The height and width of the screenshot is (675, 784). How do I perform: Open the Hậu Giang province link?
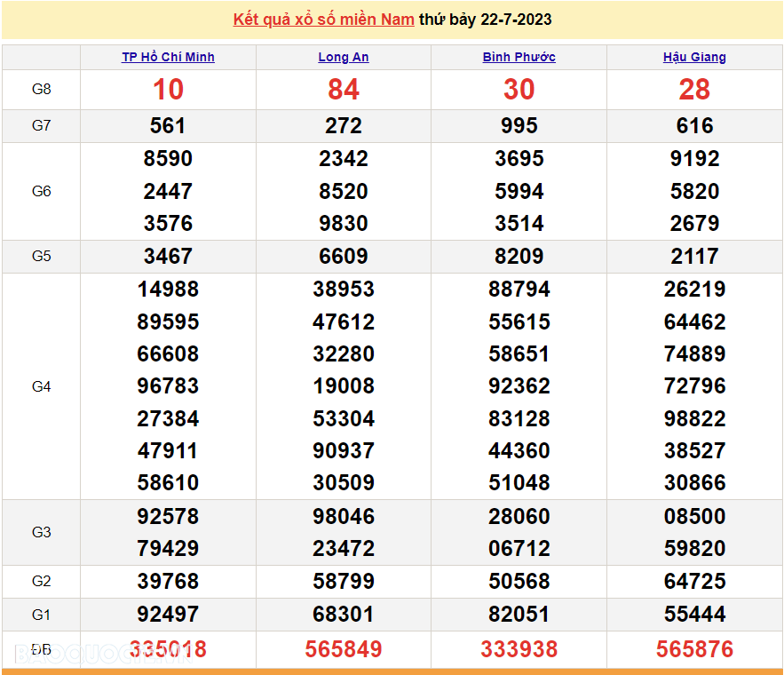click(x=694, y=57)
